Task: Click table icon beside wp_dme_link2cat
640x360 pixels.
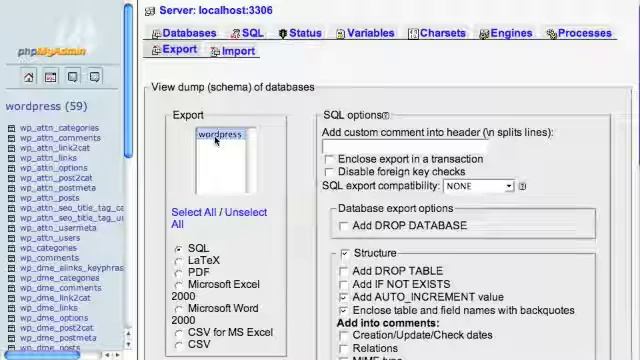Action: coord(11,298)
